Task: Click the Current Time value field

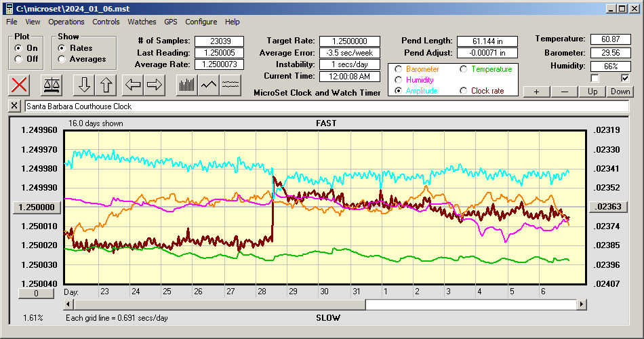Action: (x=350, y=76)
